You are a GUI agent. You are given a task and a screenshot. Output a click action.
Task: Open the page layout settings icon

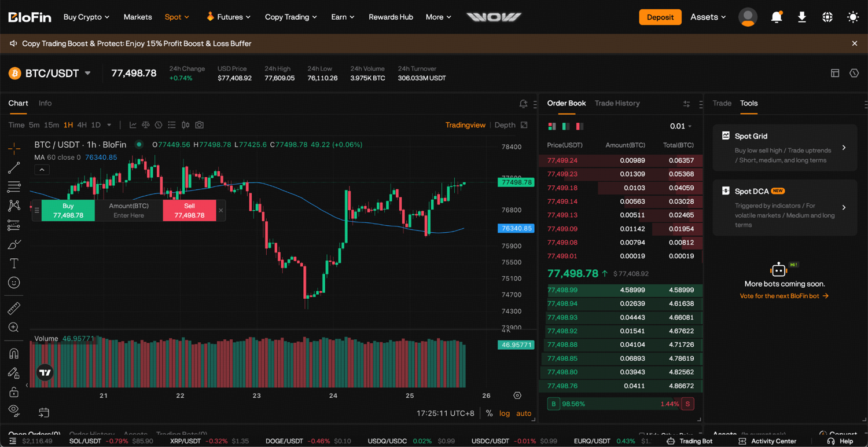835,73
